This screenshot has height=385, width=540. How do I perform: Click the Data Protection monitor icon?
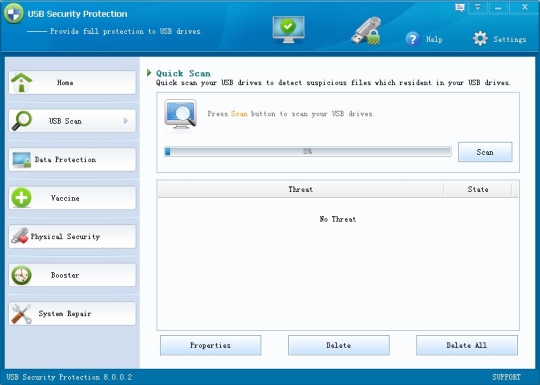point(22,160)
